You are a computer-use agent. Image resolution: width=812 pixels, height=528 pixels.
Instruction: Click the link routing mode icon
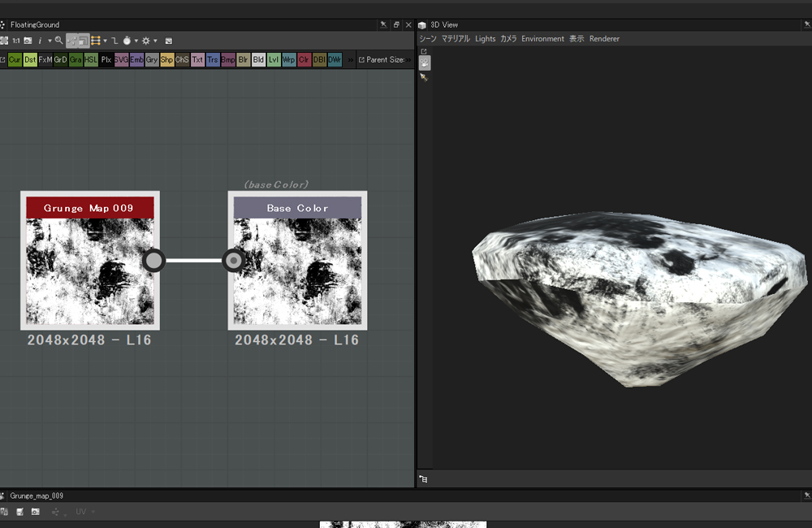click(x=114, y=41)
